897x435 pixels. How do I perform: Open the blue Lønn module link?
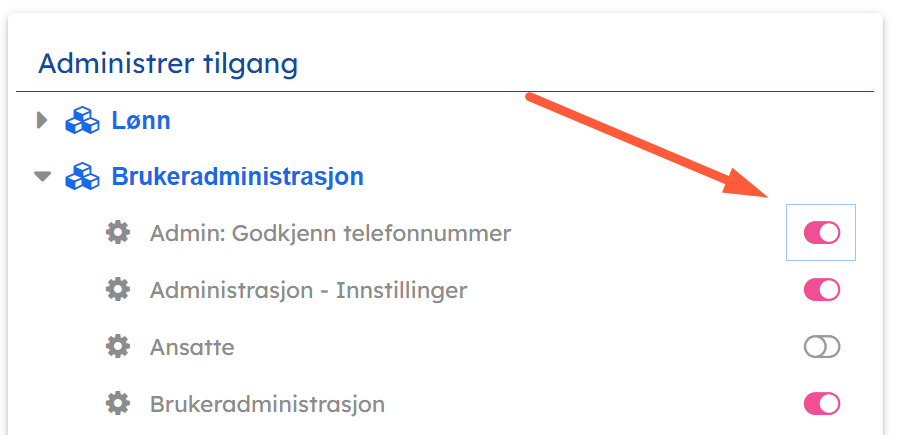click(140, 121)
